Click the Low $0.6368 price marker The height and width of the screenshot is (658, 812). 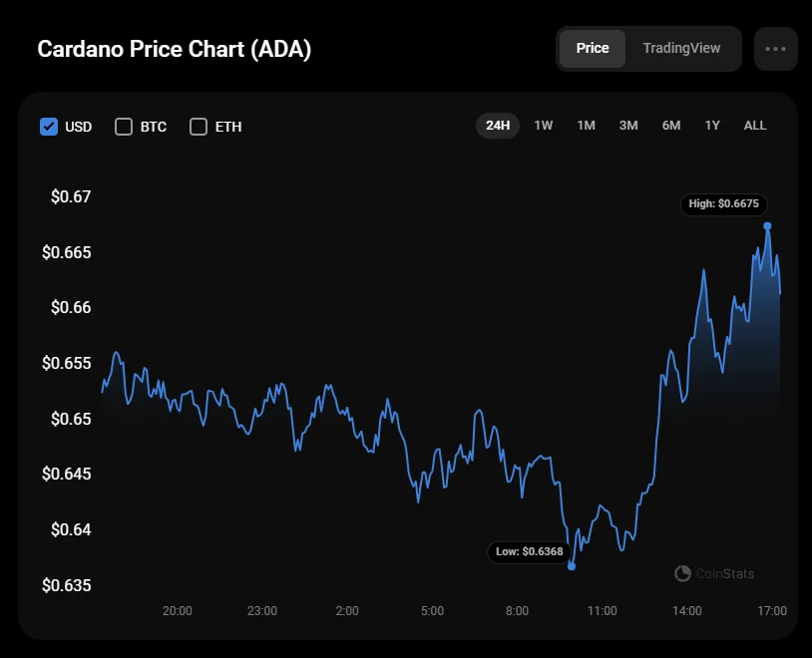[x=529, y=551]
